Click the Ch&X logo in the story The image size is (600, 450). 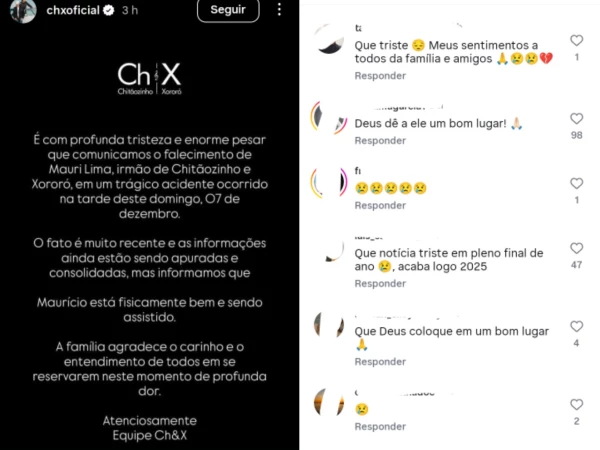coord(150,78)
